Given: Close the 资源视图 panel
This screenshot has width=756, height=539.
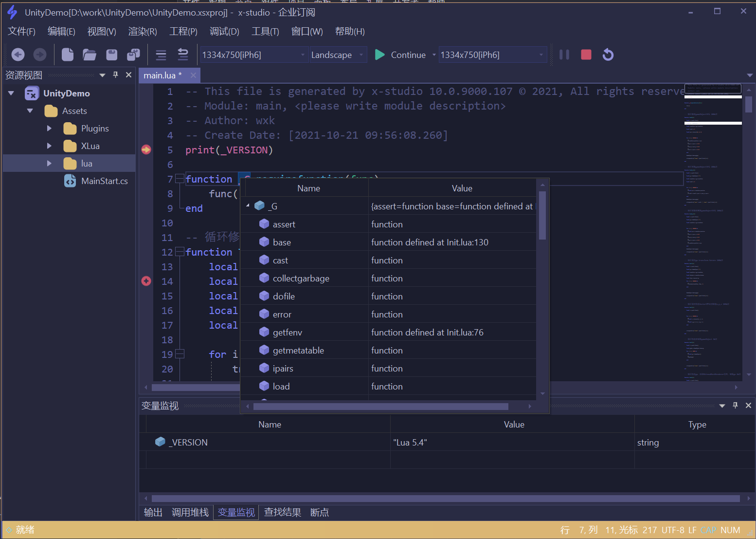Looking at the screenshot, I should [x=128, y=74].
